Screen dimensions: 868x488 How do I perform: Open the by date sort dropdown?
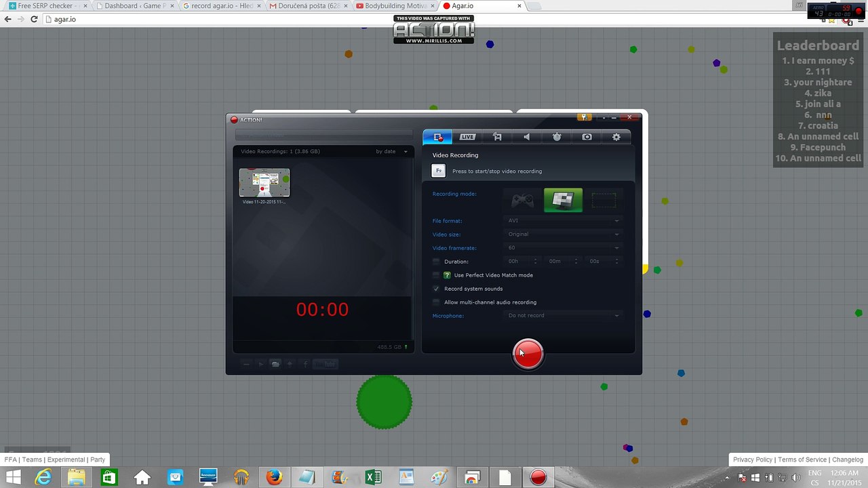point(392,151)
